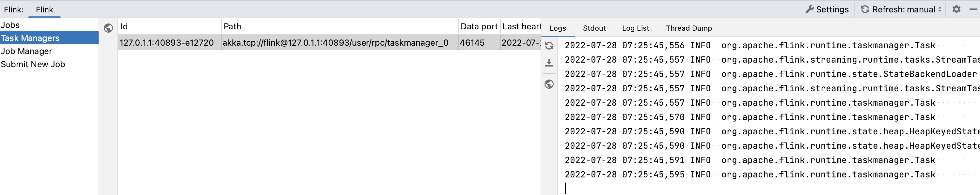980x195 pixels.
Task: Click the minimize tool window dash icon
Action: point(973,9)
